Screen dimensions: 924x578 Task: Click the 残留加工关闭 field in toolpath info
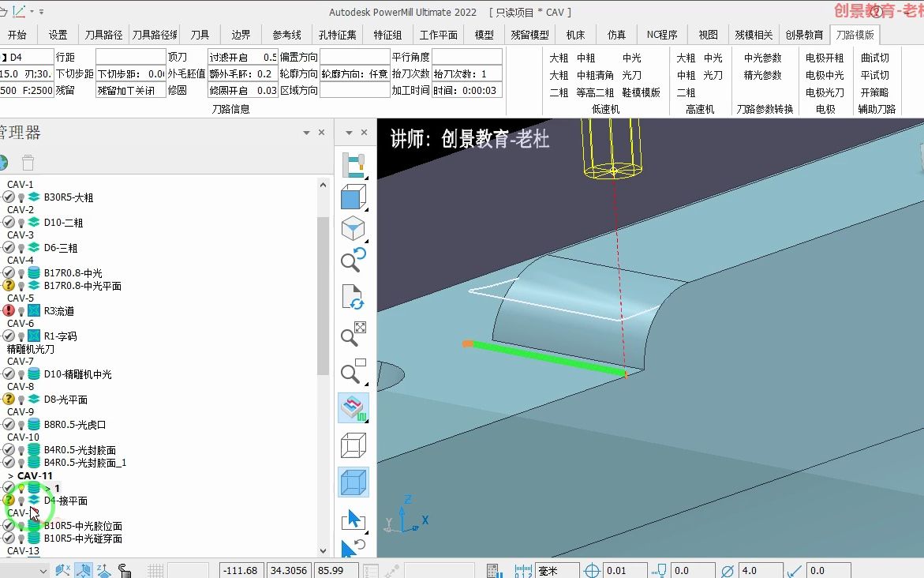coord(131,90)
